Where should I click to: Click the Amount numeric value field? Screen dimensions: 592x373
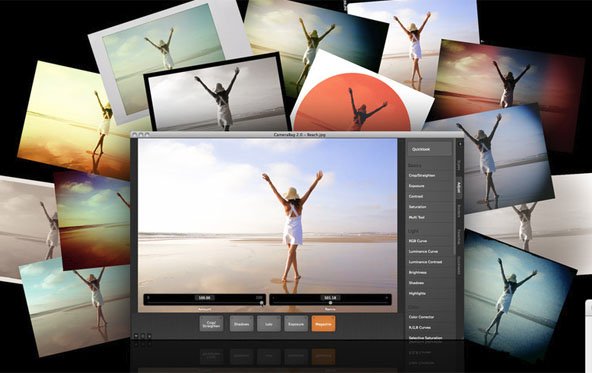[204, 298]
